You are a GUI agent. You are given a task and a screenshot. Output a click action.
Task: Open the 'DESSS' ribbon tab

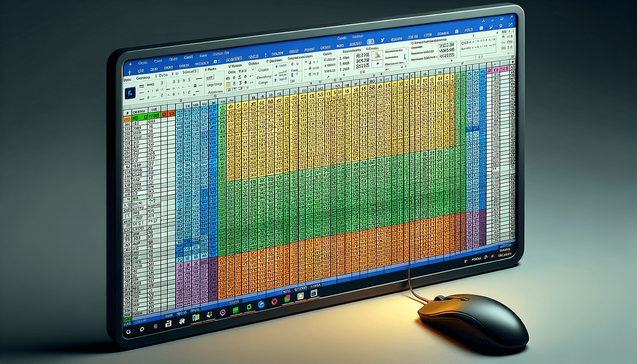click(x=326, y=48)
